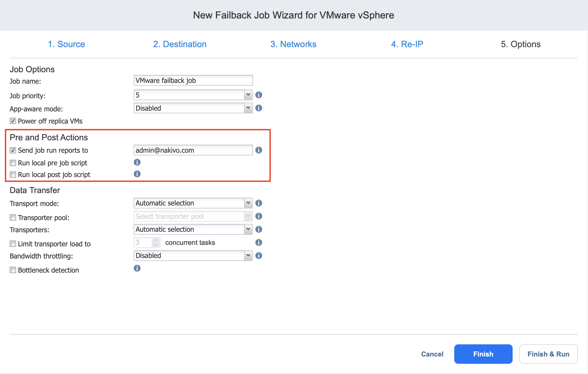Enable Bottleneck detection checkbox
Viewport: 588px width, 374px height.
(13, 270)
